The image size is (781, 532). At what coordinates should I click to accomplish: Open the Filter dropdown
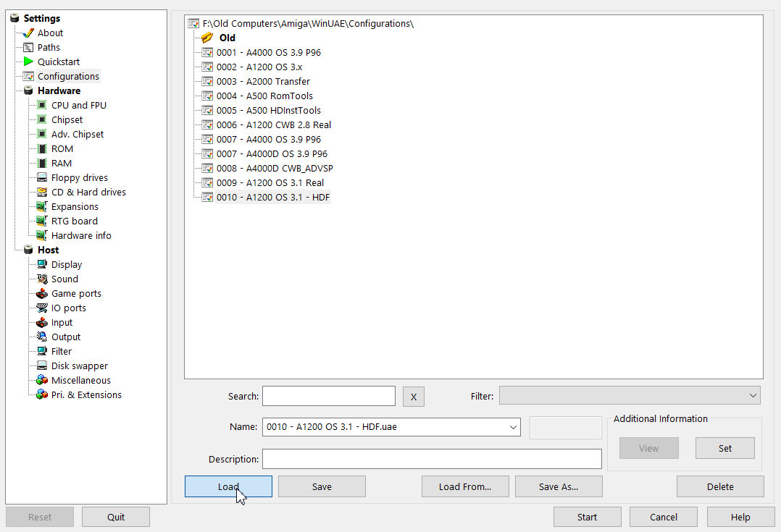tap(630, 396)
